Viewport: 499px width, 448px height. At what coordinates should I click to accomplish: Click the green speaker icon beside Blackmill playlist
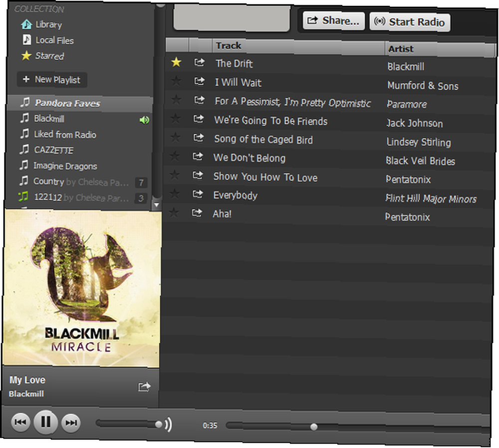(x=144, y=120)
